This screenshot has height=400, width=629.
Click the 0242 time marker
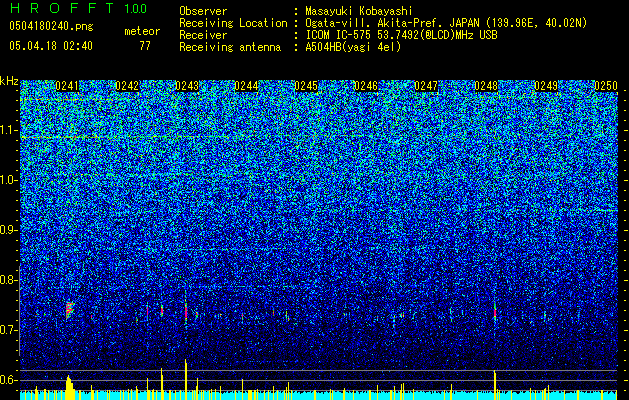[x=127, y=86]
